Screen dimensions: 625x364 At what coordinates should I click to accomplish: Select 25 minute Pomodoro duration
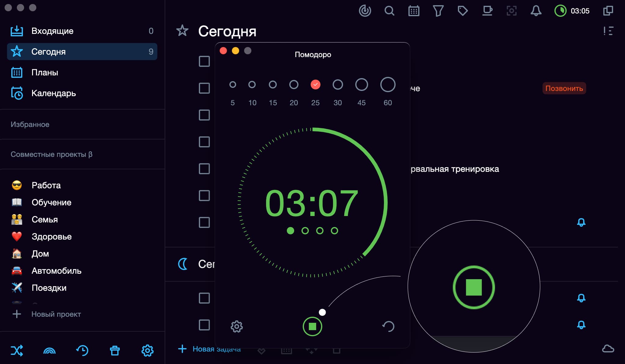click(x=316, y=85)
